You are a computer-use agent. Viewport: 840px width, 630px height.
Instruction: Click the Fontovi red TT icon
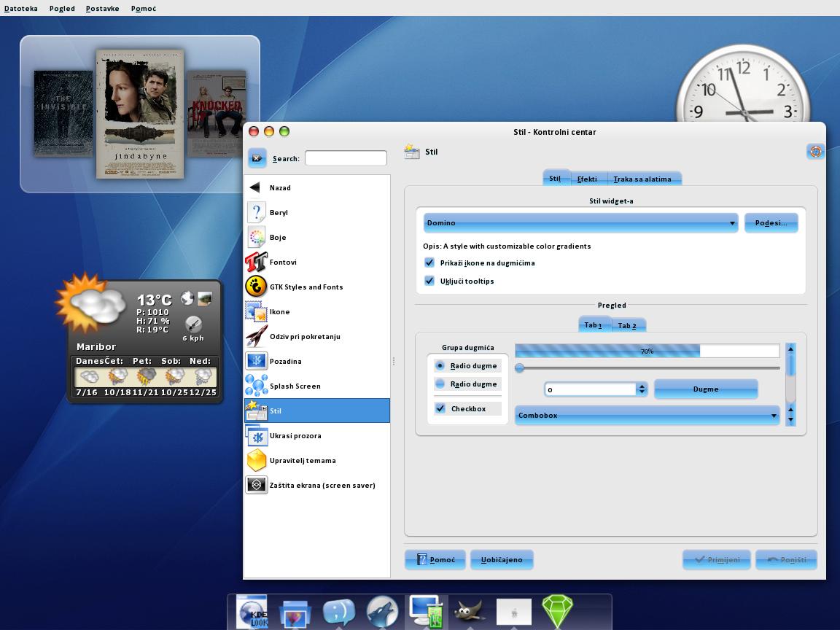click(x=256, y=262)
